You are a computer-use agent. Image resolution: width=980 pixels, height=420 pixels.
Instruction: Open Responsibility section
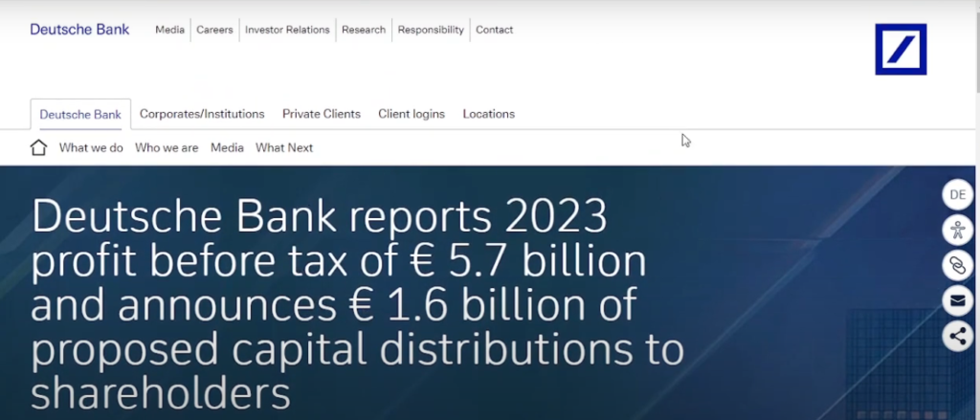[x=431, y=30]
